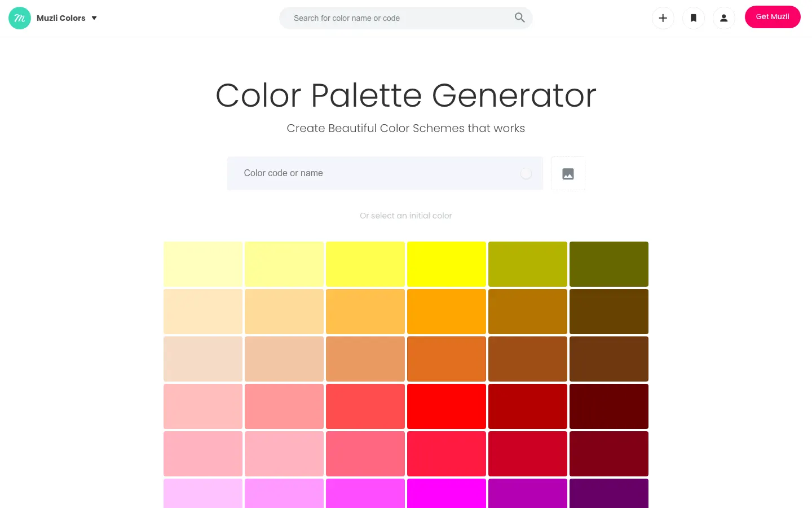Choose the dark maroon swatch
812x508 pixels.
coord(609,406)
